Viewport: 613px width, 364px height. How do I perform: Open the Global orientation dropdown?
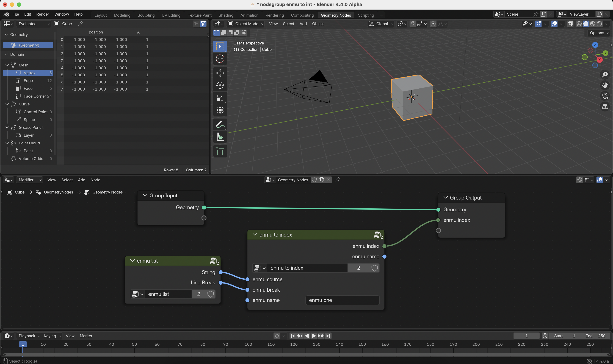point(381,24)
